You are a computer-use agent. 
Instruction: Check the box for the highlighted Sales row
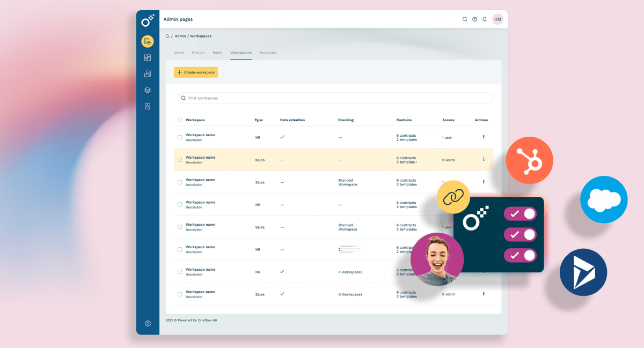(x=180, y=160)
